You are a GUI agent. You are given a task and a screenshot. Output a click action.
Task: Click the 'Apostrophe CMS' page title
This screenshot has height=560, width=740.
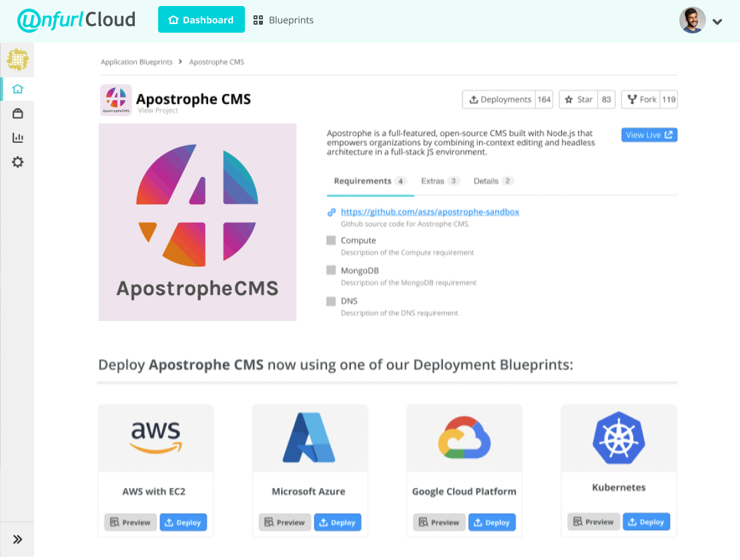point(194,99)
